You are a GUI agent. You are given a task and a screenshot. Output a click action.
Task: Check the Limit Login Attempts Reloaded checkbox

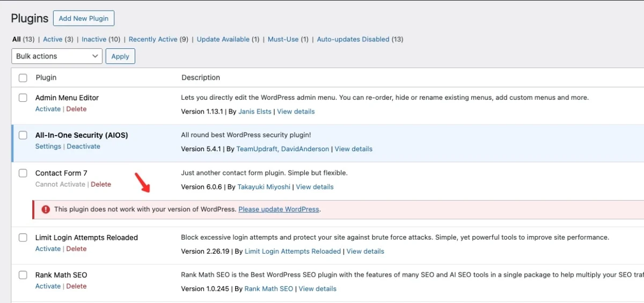[23, 237]
